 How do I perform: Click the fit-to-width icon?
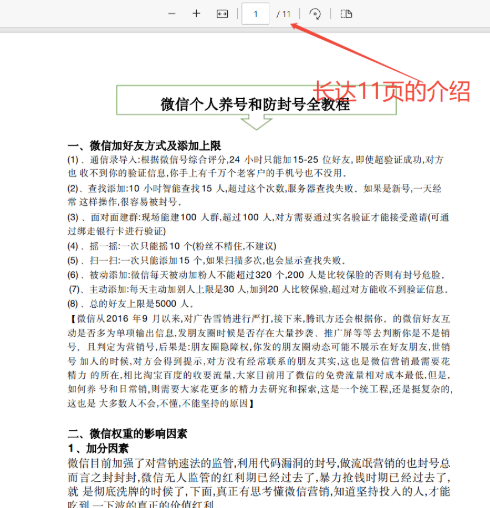click(x=222, y=14)
